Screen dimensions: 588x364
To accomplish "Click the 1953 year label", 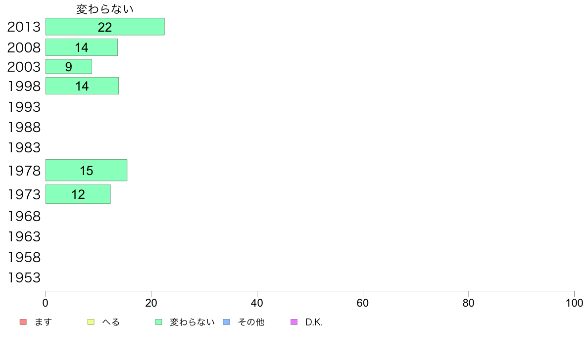I will click(24, 278).
